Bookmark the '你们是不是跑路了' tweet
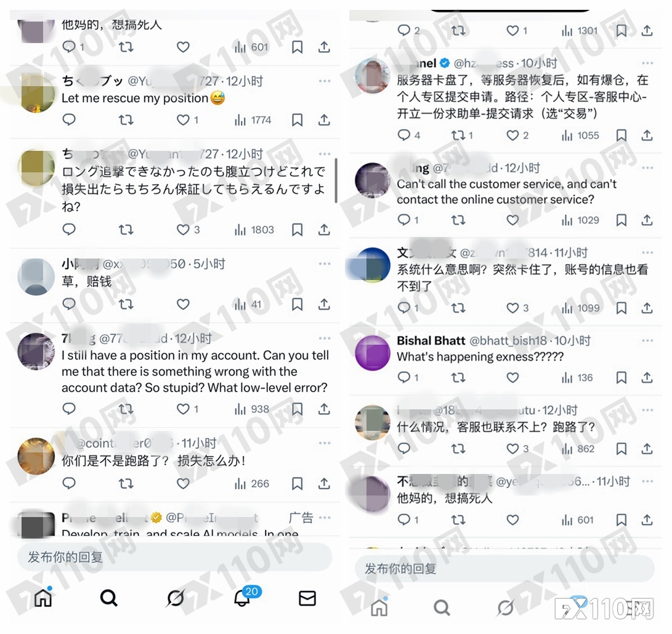 [x=297, y=484]
